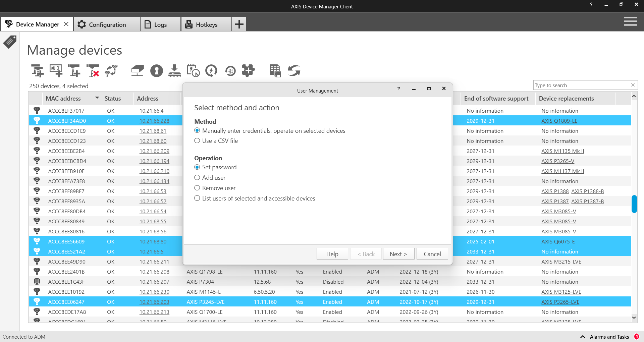This screenshot has width=644, height=342.
Task: Click scrollbar down arrow of device list
Action: pos(634,317)
